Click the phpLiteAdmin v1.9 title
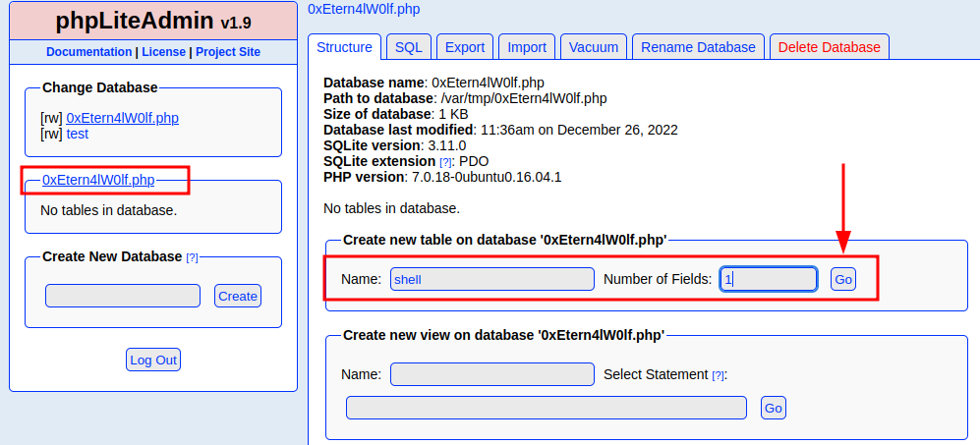 [x=153, y=22]
